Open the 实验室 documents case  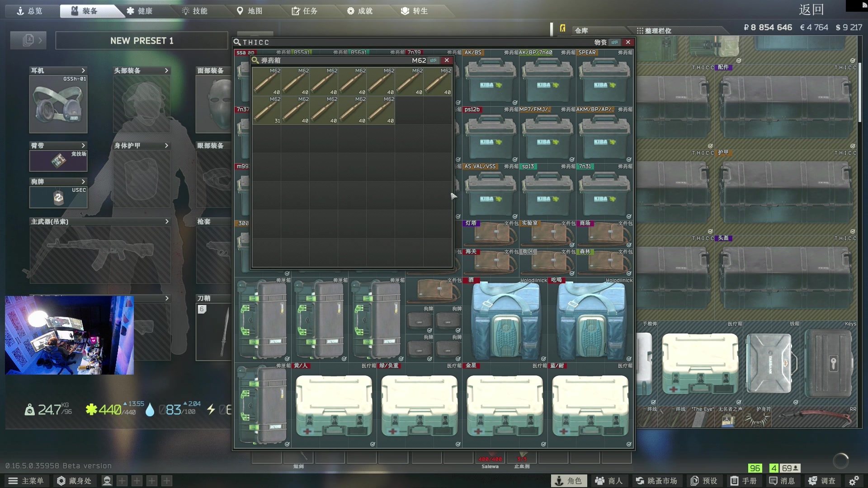(x=547, y=235)
